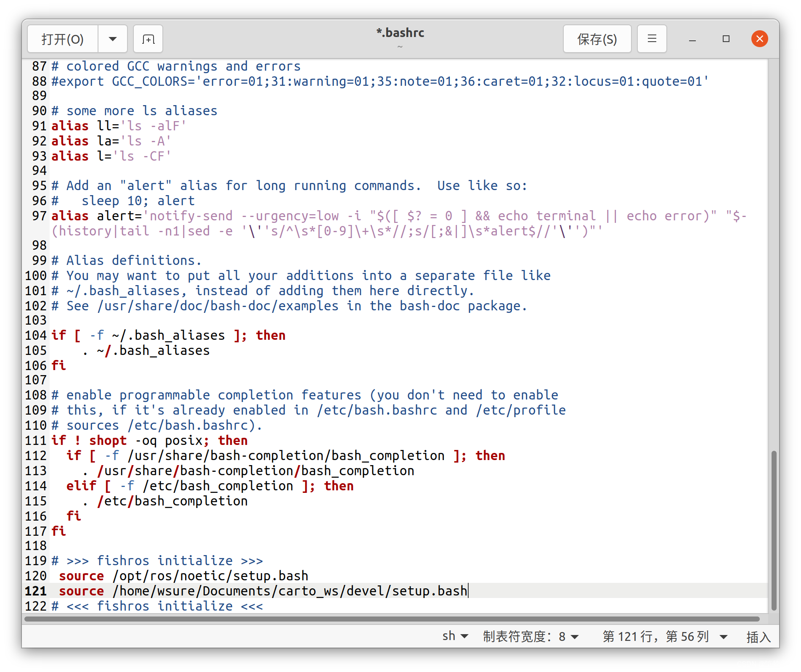
Task: Open the hamburger menu
Action: click(652, 39)
